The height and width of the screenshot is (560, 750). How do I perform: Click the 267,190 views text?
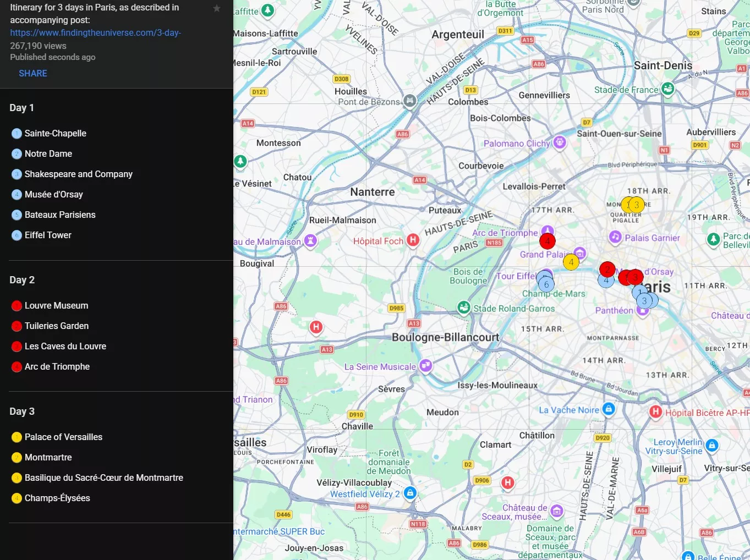click(38, 46)
